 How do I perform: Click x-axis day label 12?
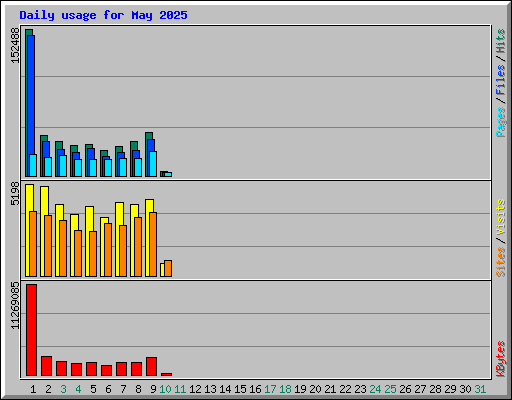[x=195, y=389]
